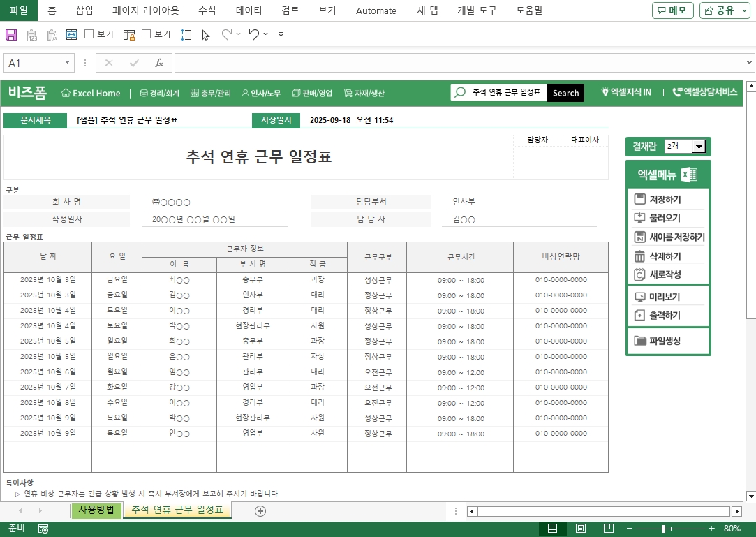Click the Undo arrow icon
Screen dimensions: 756x537
point(253,34)
